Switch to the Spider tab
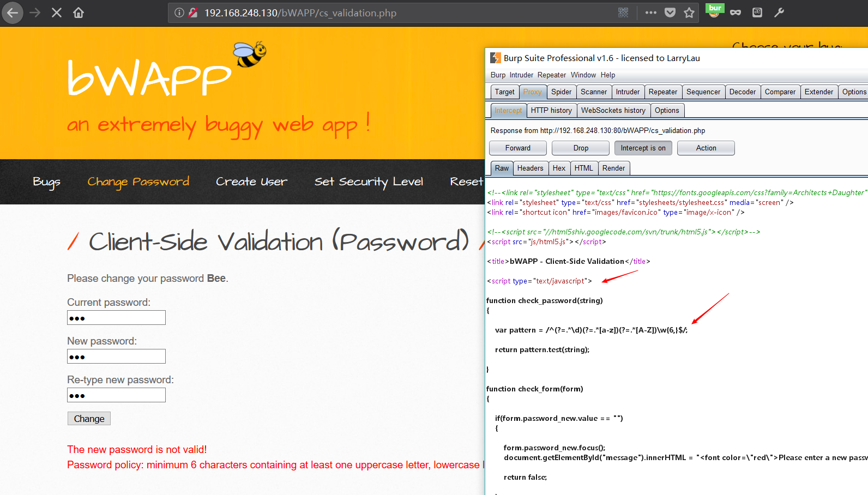 point(561,92)
